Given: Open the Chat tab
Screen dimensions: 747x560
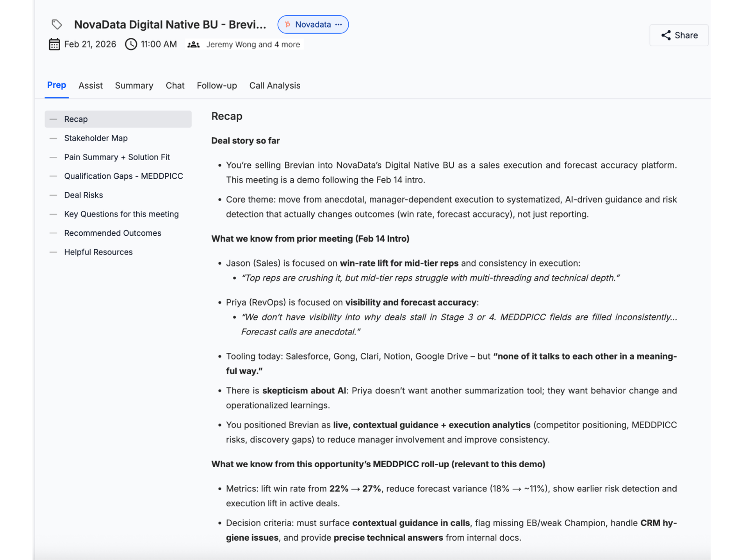Looking at the screenshot, I should (175, 85).
